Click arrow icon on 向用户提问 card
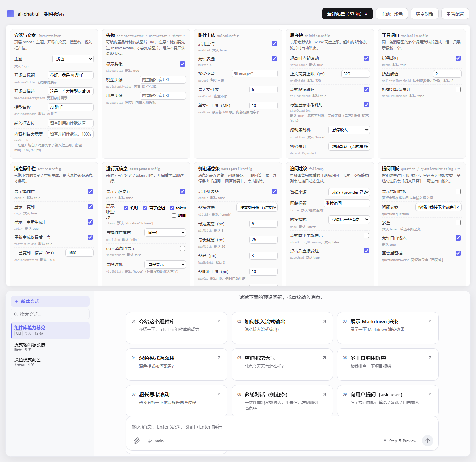The image size is (476, 462). click(430, 394)
